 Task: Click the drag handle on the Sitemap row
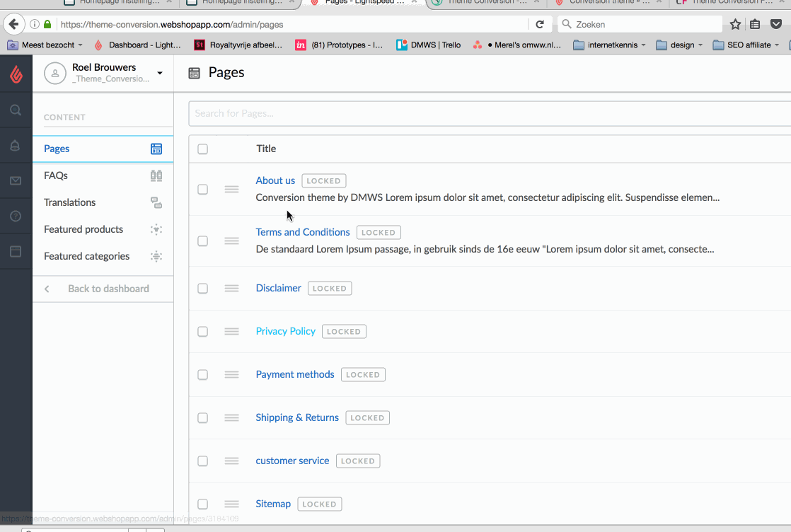pyautogui.click(x=231, y=504)
